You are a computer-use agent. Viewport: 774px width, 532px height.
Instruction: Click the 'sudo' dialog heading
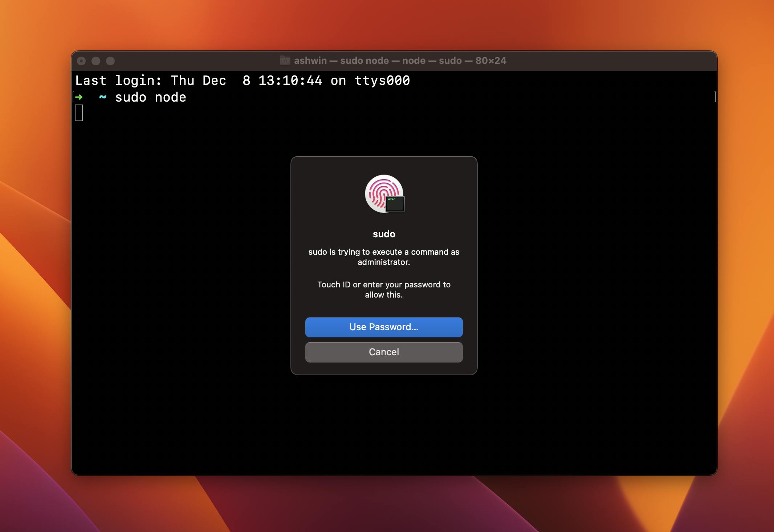pyautogui.click(x=384, y=234)
